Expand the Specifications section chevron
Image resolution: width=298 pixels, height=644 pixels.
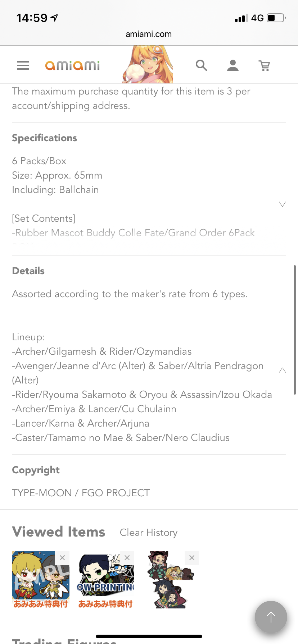[x=283, y=204]
